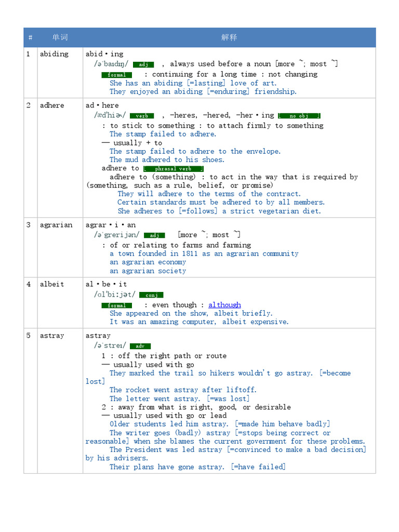The height and width of the screenshot is (532, 399).
Task: Click the '解释' column header
Action: pos(229,37)
